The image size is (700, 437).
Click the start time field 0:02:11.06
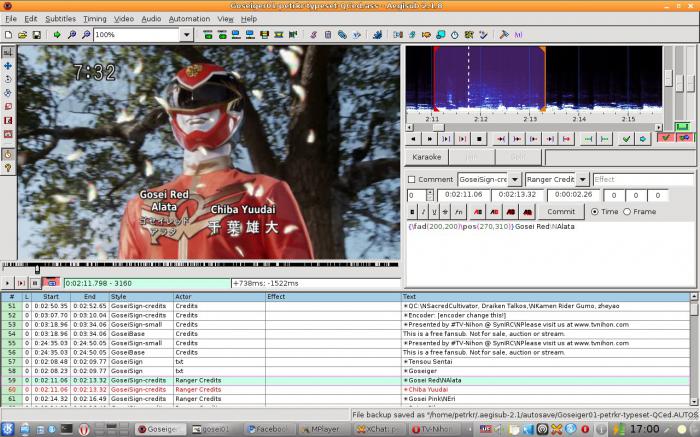pyautogui.click(x=463, y=195)
